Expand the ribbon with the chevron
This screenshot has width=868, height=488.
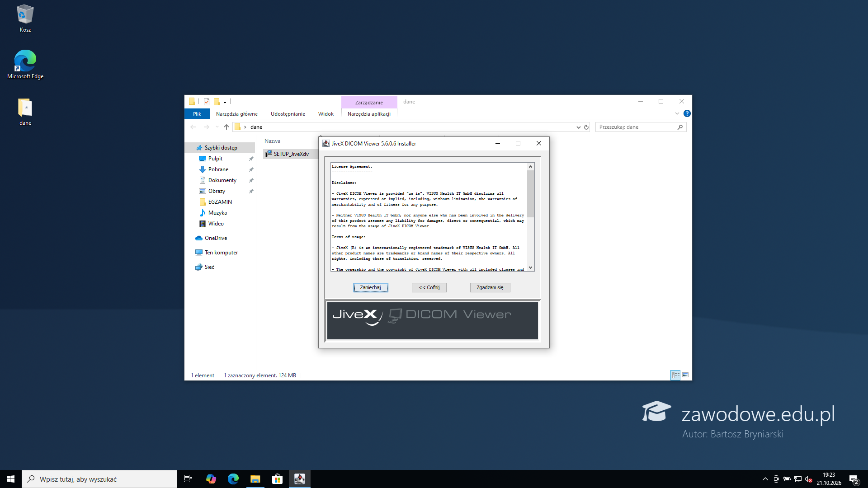677,113
